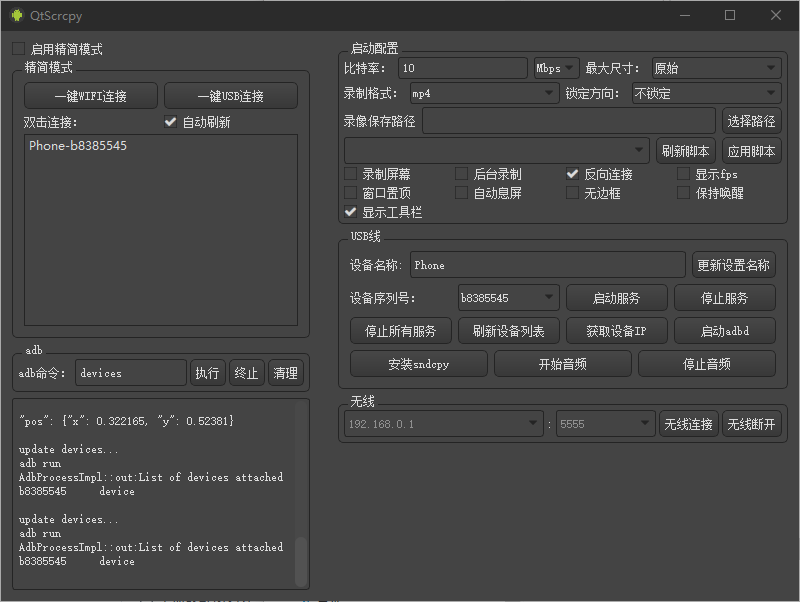
Task: Open the Mbps unit dropdown
Action: click(556, 68)
